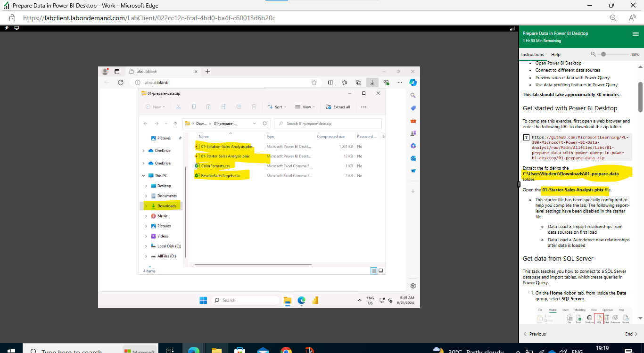
Task: Switch to large thumbnails view at status bar
Action: click(x=380, y=270)
